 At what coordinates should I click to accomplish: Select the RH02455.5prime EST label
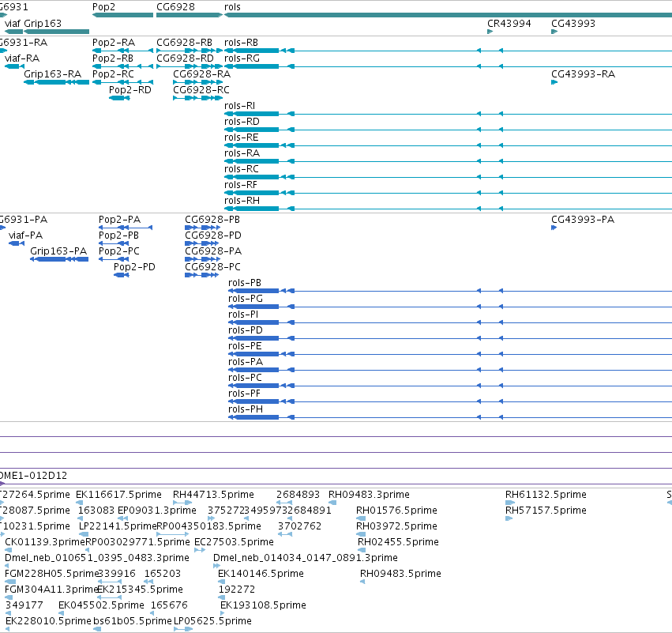pyautogui.click(x=398, y=542)
